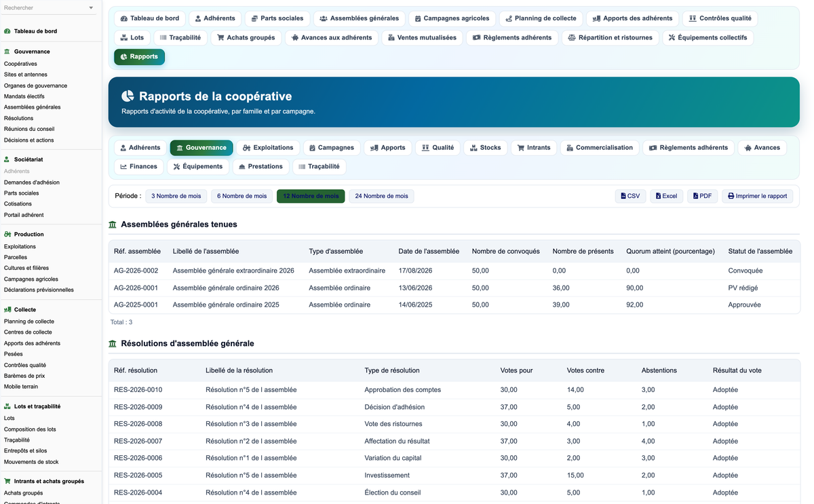Open Tableau de bord in the sidebar
Image resolution: width=814 pixels, height=504 pixels.
click(35, 31)
